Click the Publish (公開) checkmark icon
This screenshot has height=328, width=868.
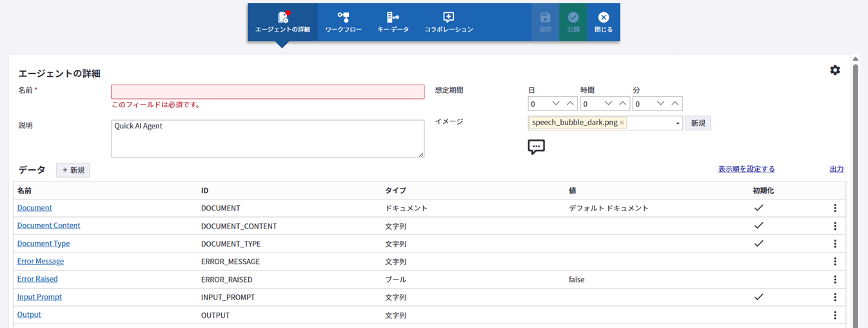point(573,17)
